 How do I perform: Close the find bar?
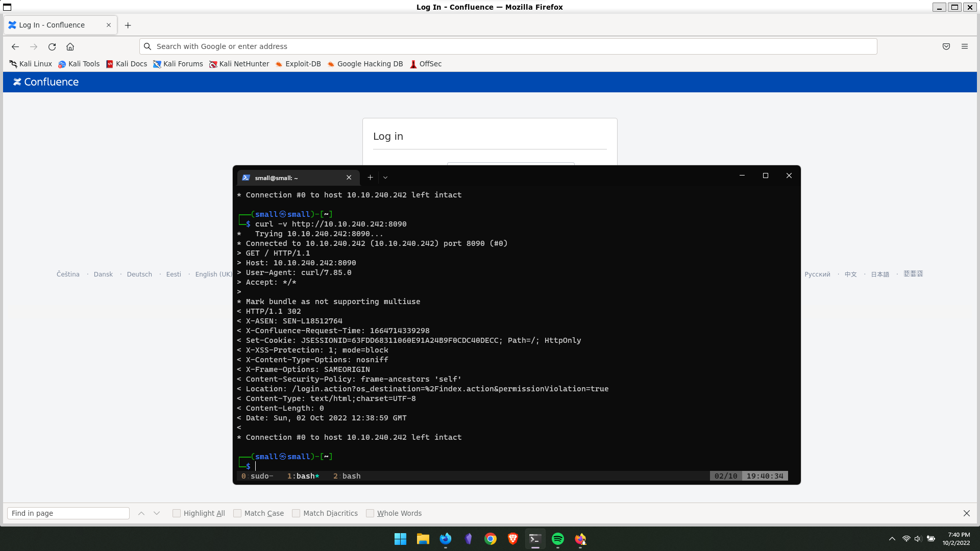point(967,513)
